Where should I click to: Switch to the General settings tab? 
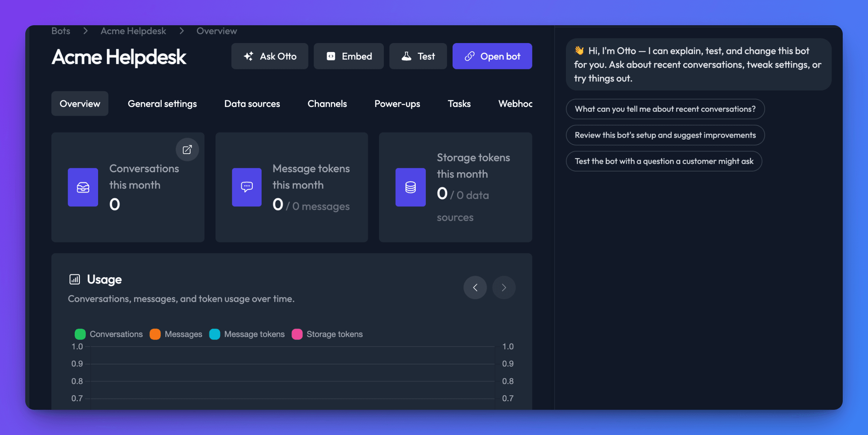(x=162, y=104)
